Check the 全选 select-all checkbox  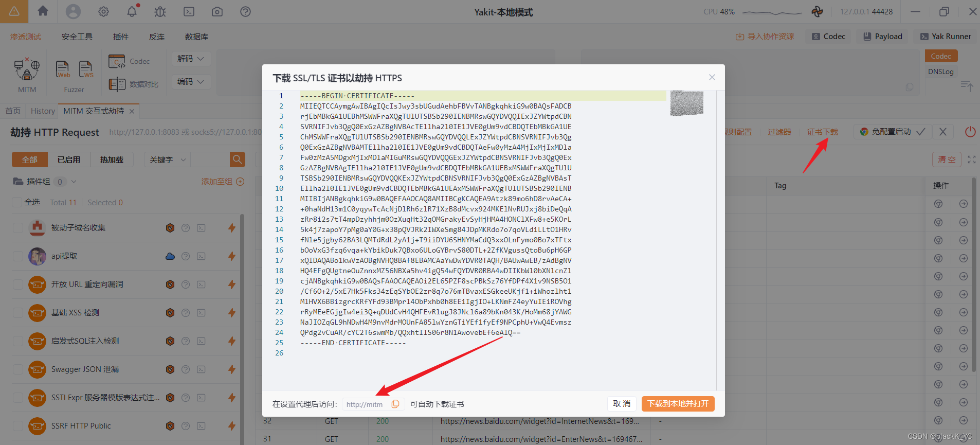pos(17,202)
